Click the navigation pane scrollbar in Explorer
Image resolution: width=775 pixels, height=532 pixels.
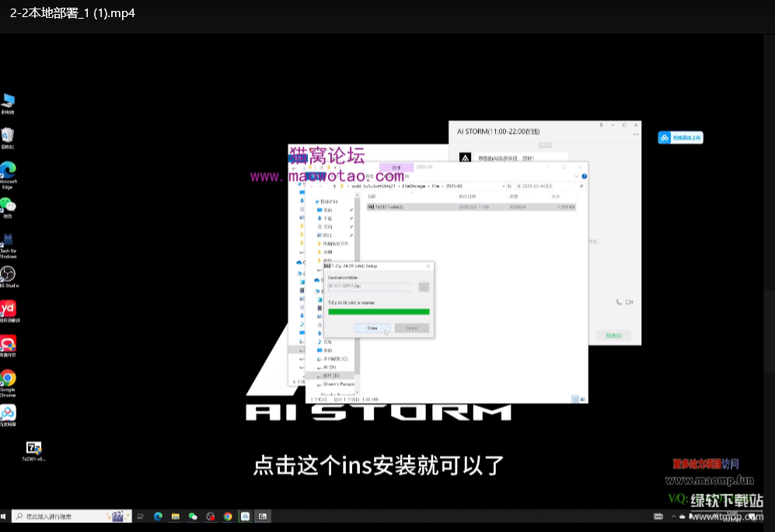point(357,287)
